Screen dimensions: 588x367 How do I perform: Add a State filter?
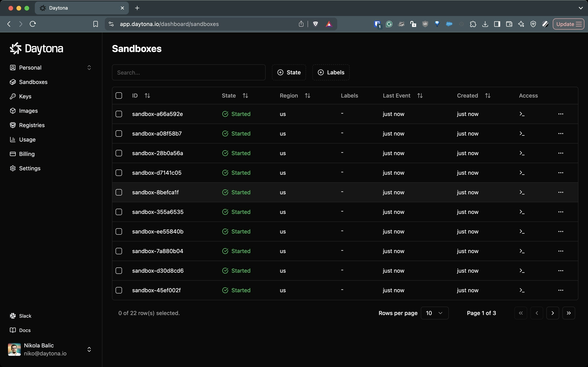pos(289,72)
